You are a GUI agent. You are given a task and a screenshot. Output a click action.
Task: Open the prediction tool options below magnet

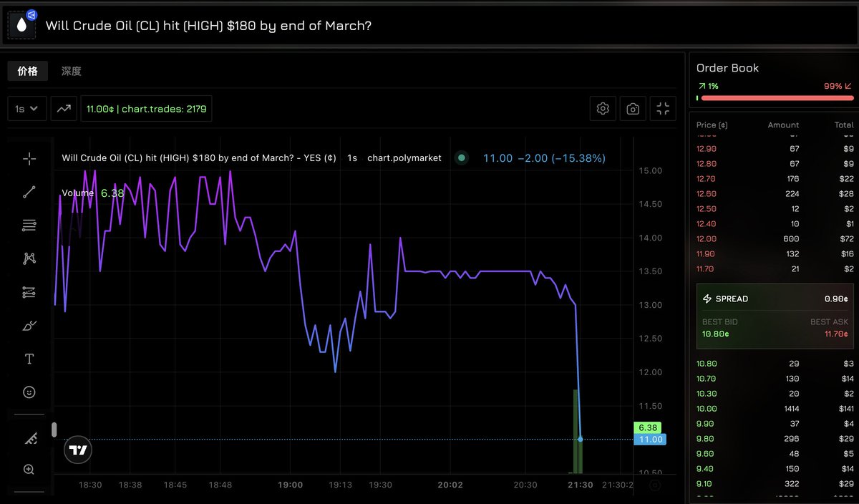[29, 292]
